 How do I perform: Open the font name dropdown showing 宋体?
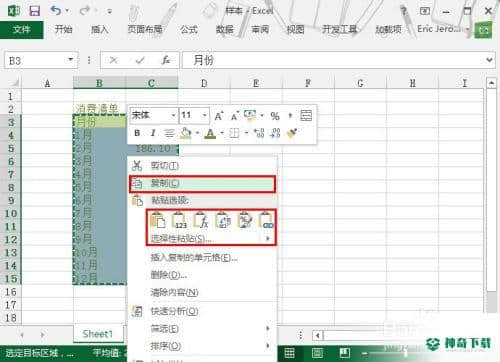point(153,116)
